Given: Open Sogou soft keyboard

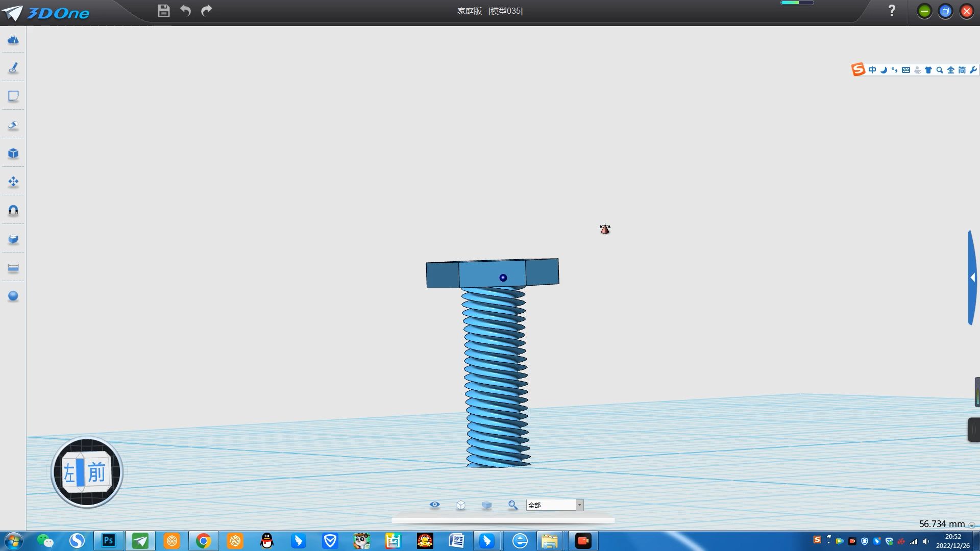Looking at the screenshot, I should click(x=906, y=70).
